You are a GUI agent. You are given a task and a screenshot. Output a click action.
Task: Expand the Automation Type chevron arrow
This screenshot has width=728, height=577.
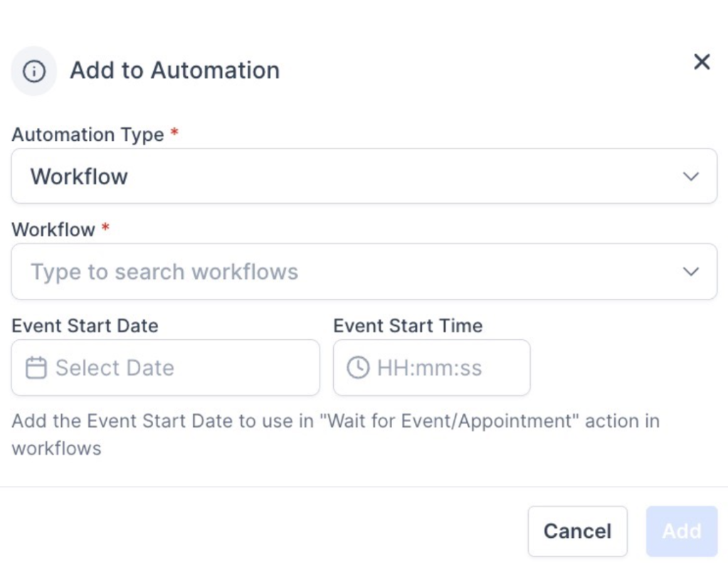(690, 176)
